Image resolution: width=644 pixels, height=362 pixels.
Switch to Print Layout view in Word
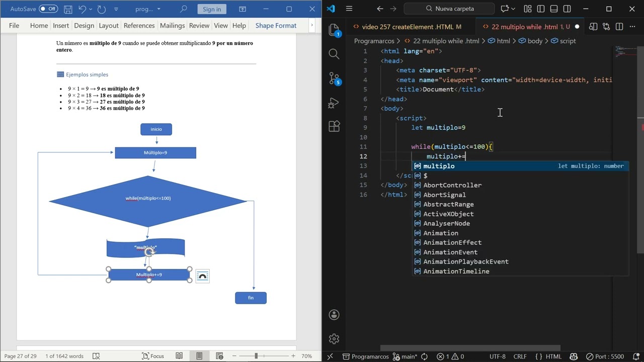pyautogui.click(x=199, y=356)
